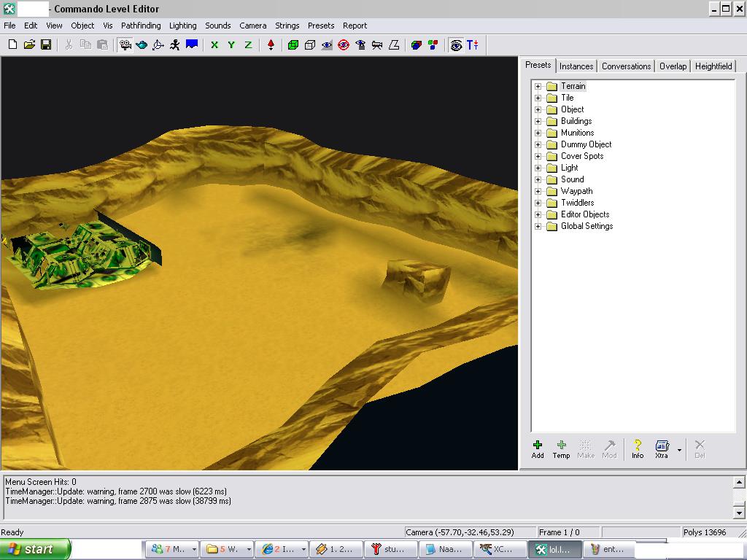This screenshot has height=560, width=747.
Task: Click the green wireframe cube icon
Action: coord(293,44)
